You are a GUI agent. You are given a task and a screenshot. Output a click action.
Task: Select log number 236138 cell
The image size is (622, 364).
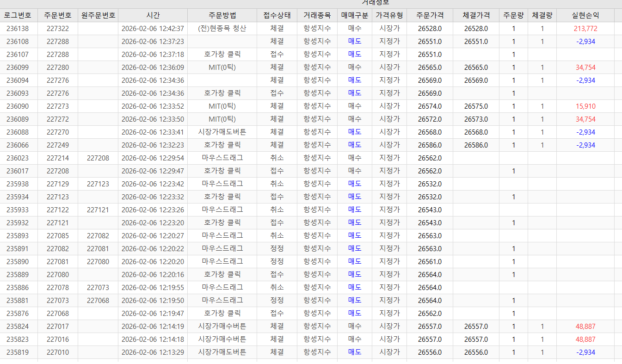tap(18, 28)
